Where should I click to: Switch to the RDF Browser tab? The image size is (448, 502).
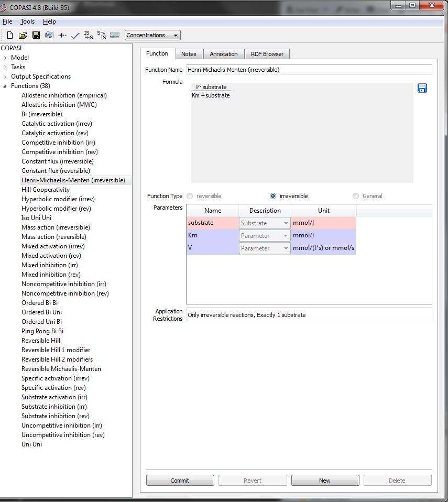click(267, 54)
